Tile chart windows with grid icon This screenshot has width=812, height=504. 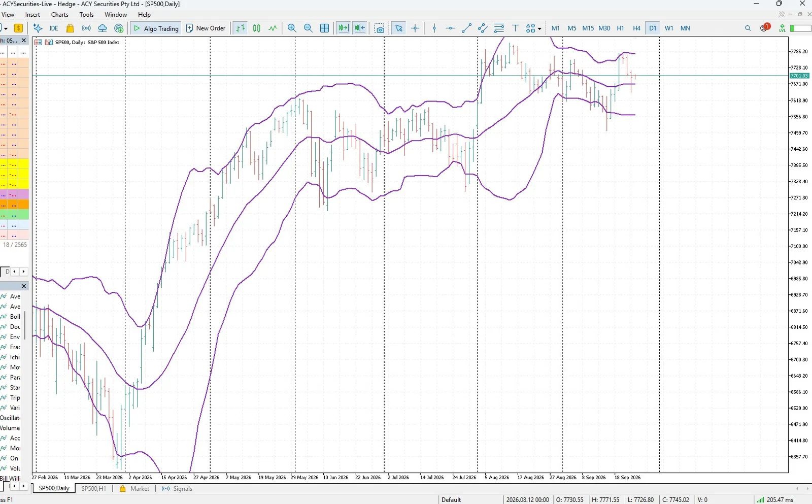click(324, 28)
